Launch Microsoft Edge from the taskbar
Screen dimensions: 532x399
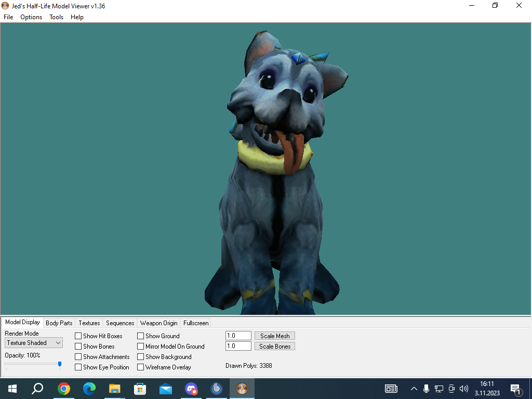click(x=89, y=389)
